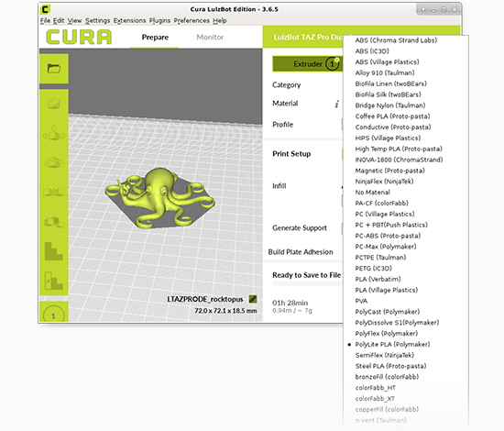The height and width of the screenshot is (431, 504).
Task: Choose PC-ABS (Proto-pasta) material
Action: click(x=406, y=236)
